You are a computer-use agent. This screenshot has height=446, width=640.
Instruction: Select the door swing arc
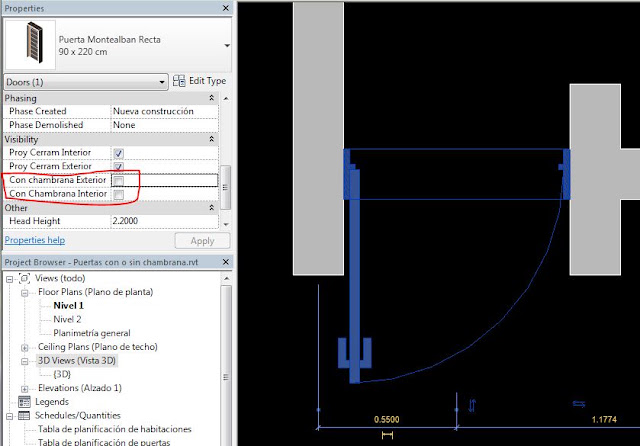[x=502, y=318]
